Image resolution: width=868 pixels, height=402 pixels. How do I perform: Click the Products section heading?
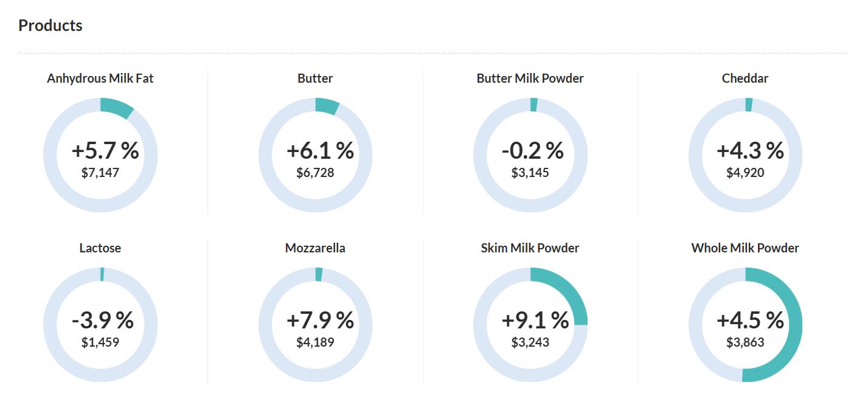50,26
